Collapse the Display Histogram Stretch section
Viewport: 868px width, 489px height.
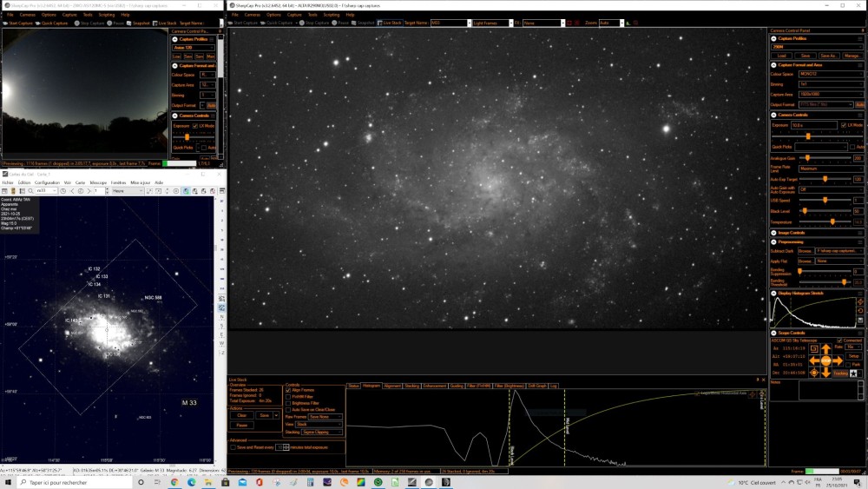click(x=774, y=293)
